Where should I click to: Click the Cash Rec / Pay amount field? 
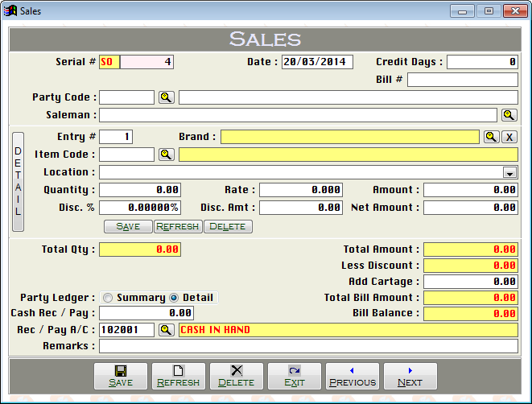146,313
